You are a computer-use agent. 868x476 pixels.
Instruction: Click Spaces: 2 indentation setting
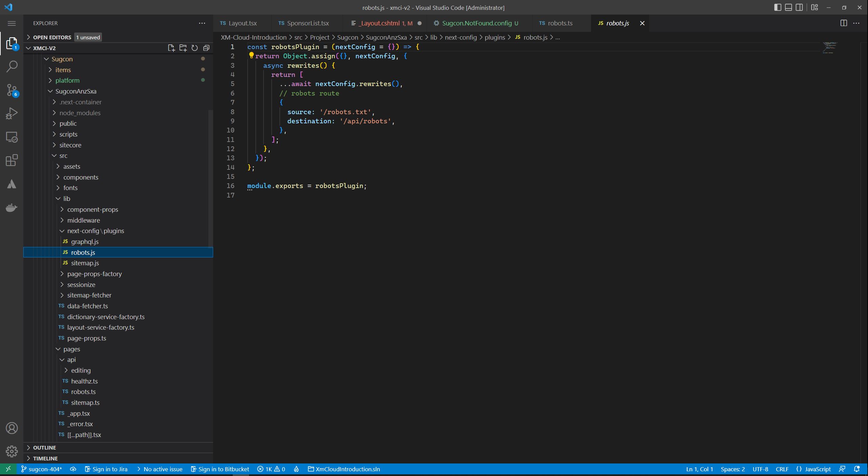[x=733, y=469]
